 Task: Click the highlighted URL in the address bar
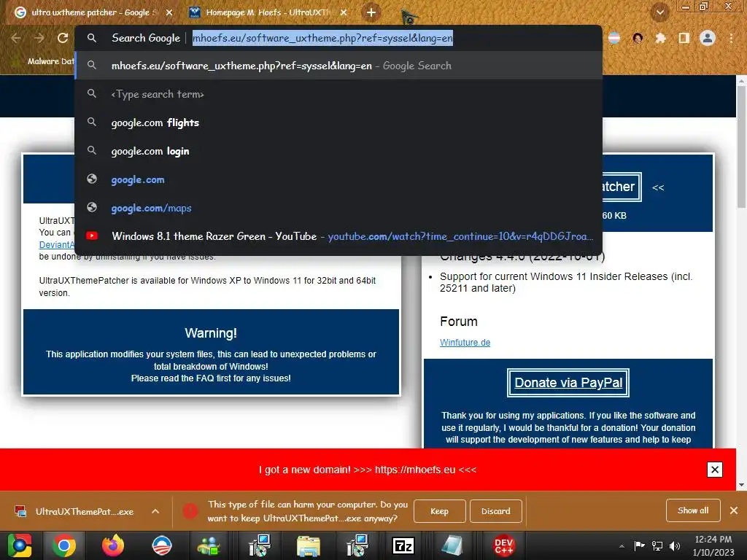tap(322, 38)
